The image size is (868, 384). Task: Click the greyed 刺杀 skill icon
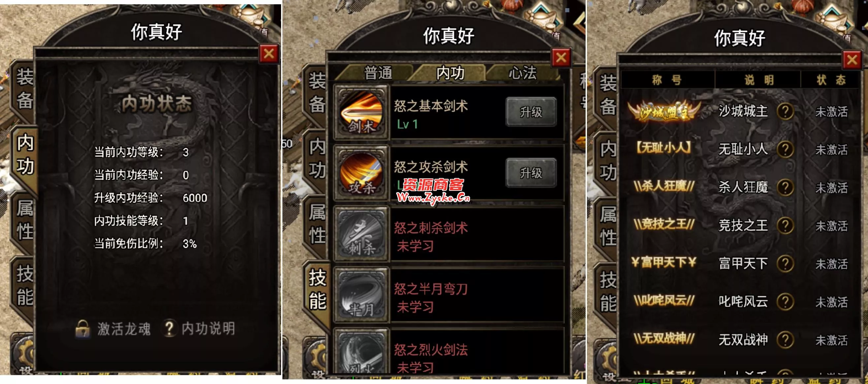click(x=361, y=234)
